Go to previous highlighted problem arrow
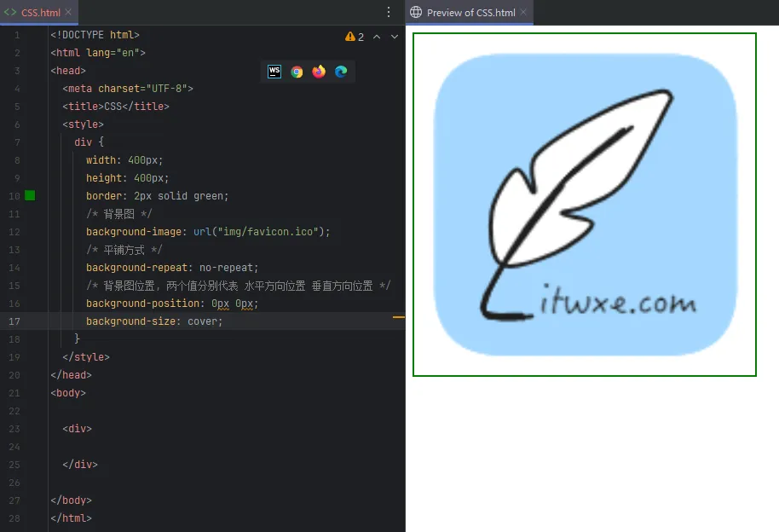Image resolution: width=779 pixels, height=532 pixels. [377, 37]
